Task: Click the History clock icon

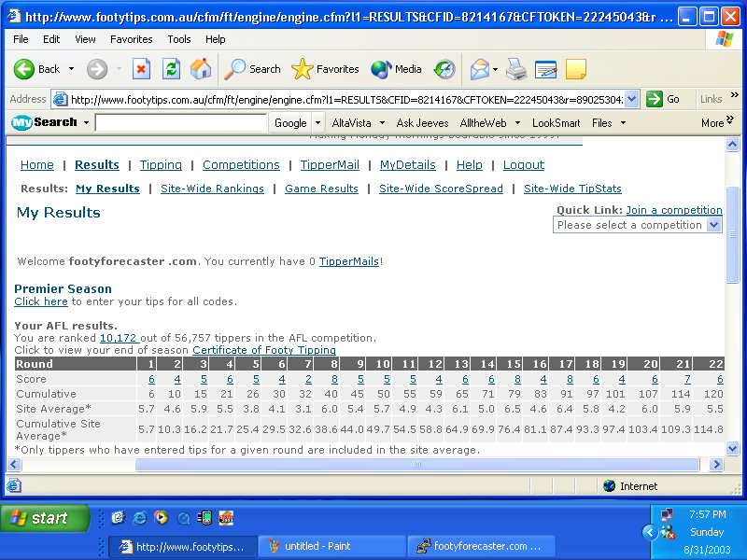Action: pos(444,69)
